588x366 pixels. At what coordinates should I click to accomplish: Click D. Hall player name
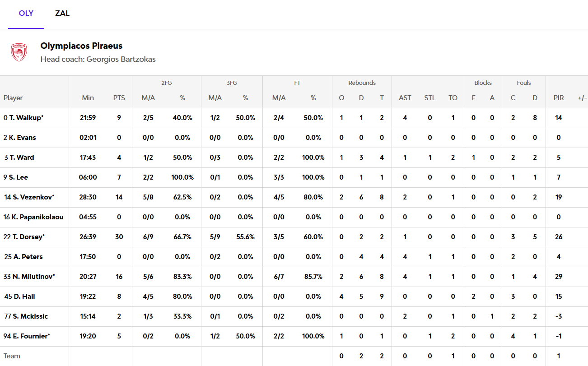[23, 297]
